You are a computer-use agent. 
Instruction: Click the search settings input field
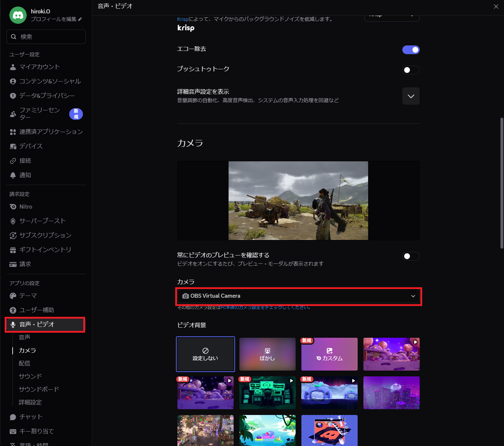click(46, 37)
